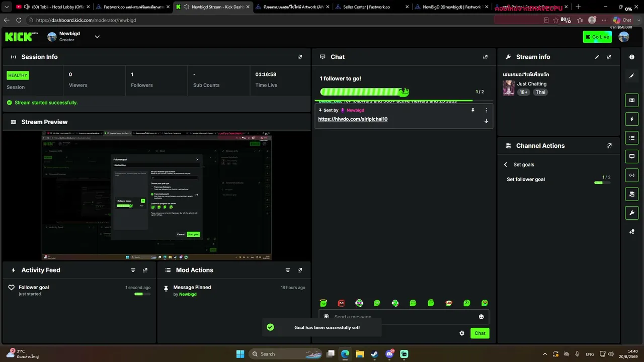Pop out the Channel Actions panel
Screen dimensions: 644x362
609,146
